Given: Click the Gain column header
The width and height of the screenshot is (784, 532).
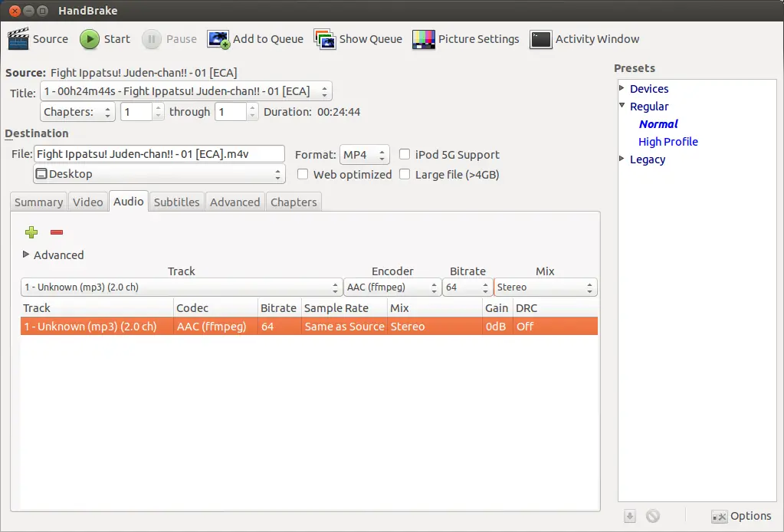Looking at the screenshot, I should click(497, 308).
